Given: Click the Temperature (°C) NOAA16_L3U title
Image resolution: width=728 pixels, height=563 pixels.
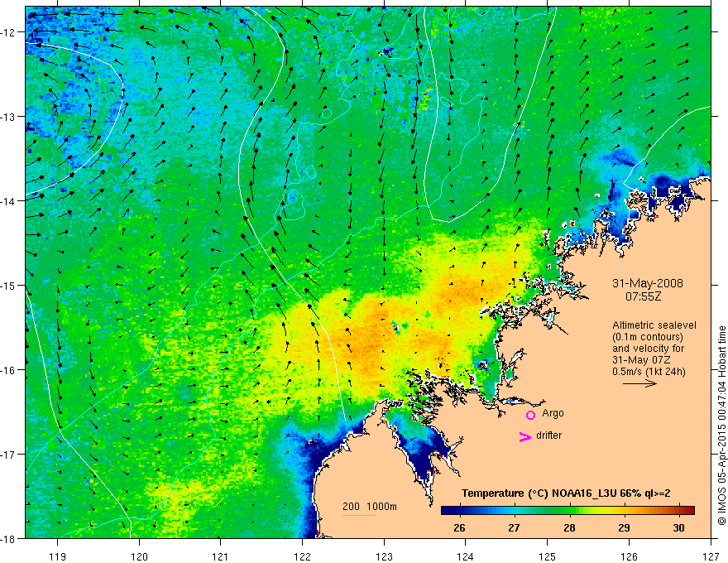Looking at the screenshot, I should click(566, 493).
